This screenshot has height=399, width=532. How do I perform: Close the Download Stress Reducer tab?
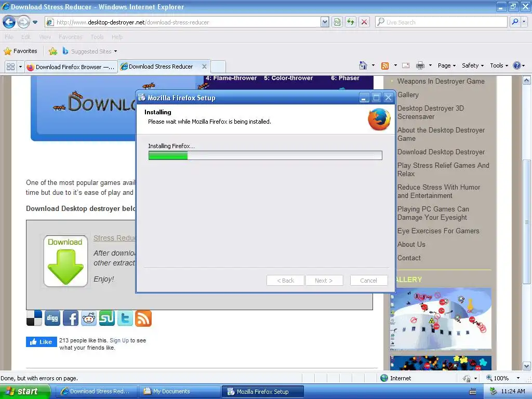coord(204,66)
